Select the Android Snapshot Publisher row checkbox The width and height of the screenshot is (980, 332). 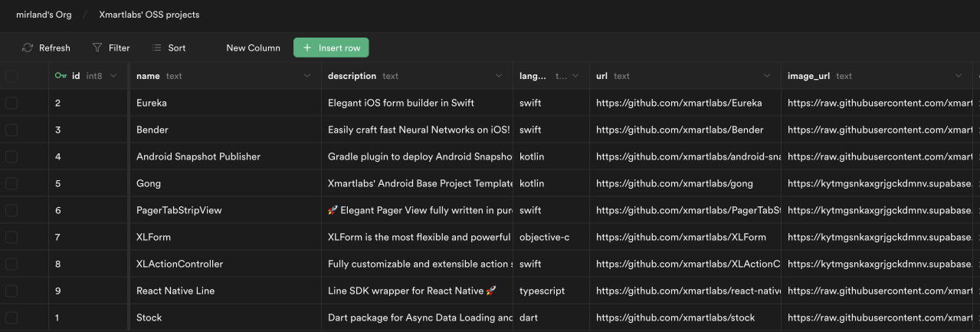(11, 156)
